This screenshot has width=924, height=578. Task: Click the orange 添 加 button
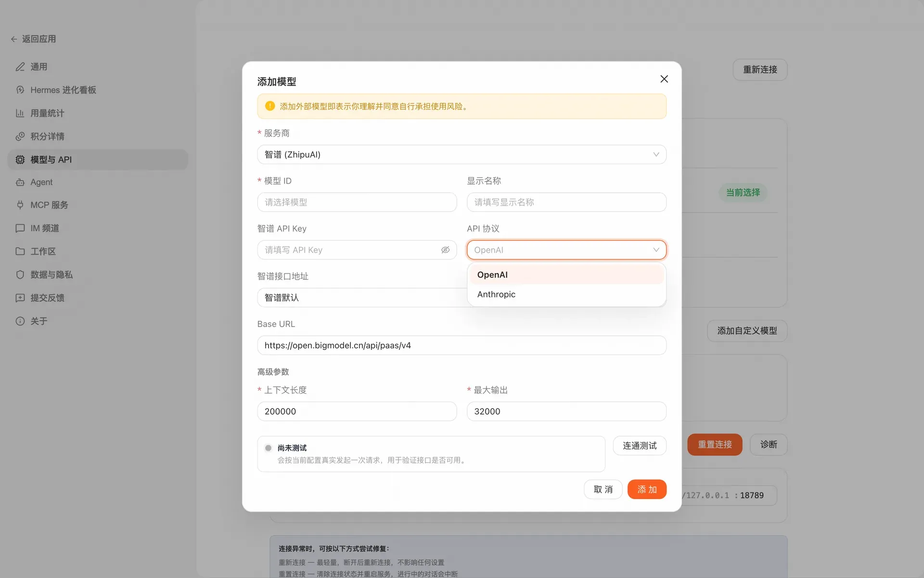(647, 489)
